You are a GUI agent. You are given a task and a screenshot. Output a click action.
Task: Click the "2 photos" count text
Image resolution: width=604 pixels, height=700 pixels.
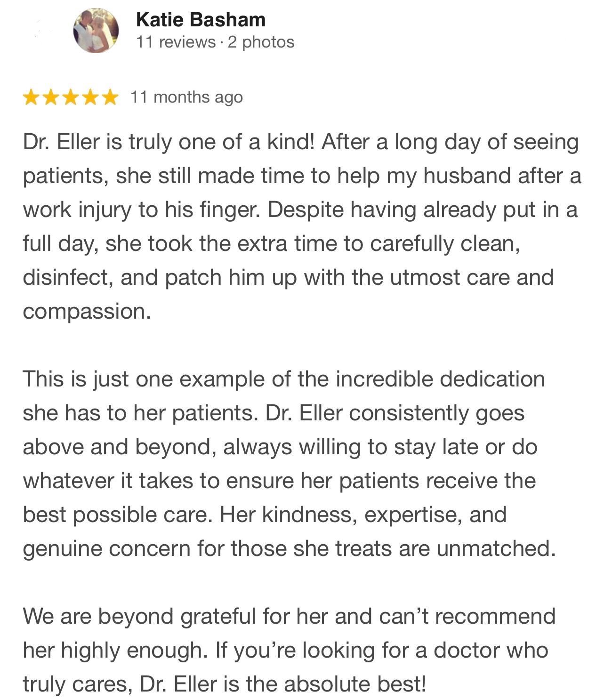point(261,42)
